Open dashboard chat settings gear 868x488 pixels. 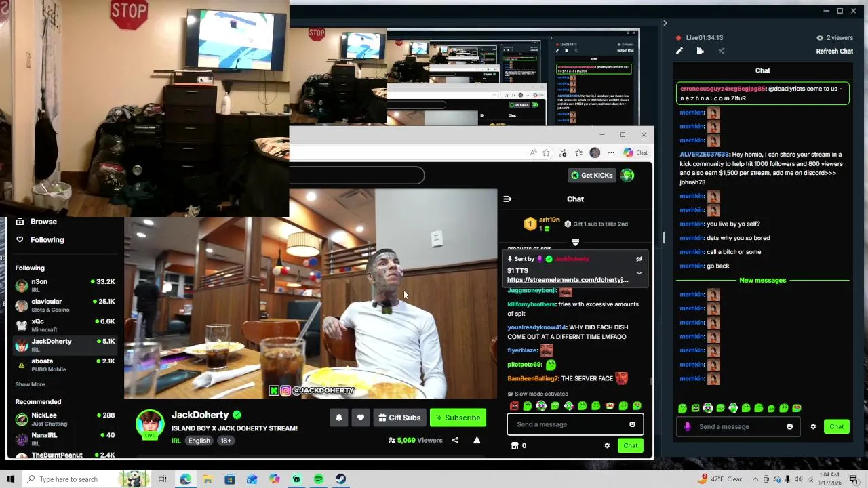pyautogui.click(x=813, y=426)
